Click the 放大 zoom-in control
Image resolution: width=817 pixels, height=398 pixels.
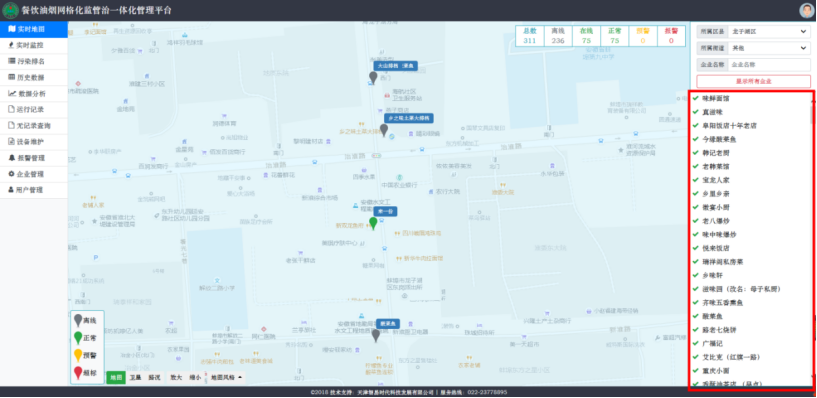tap(176, 378)
